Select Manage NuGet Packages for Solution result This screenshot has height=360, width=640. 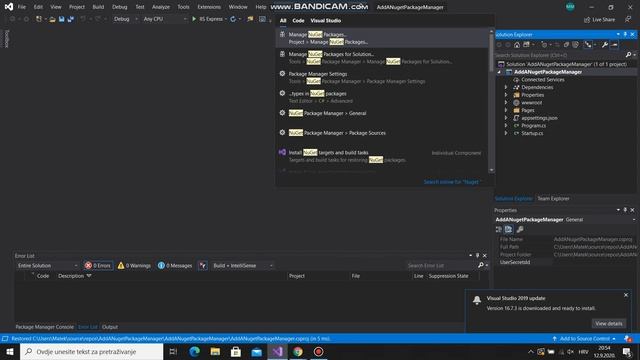point(383,58)
